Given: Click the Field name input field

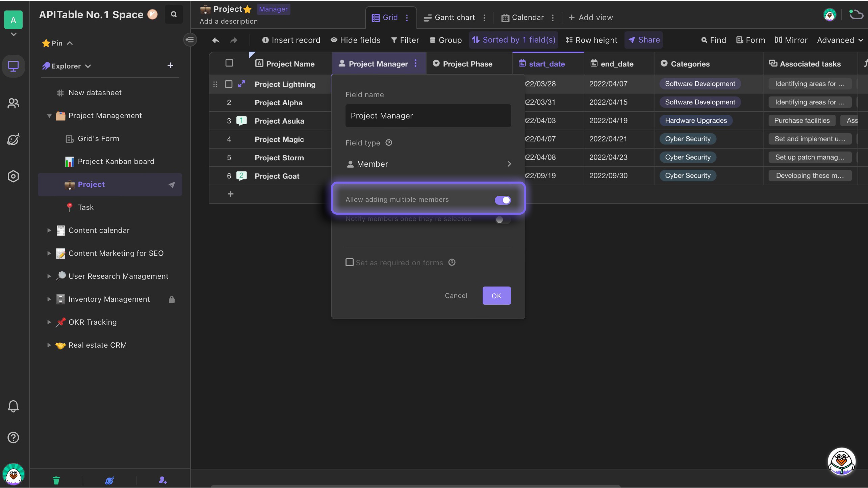Looking at the screenshot, I should (428, 116).
